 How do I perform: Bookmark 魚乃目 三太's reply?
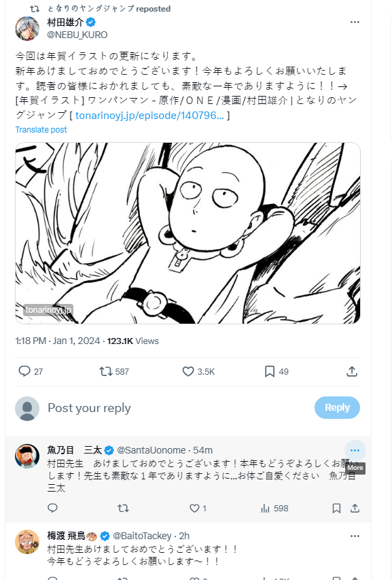click(336, 508)
